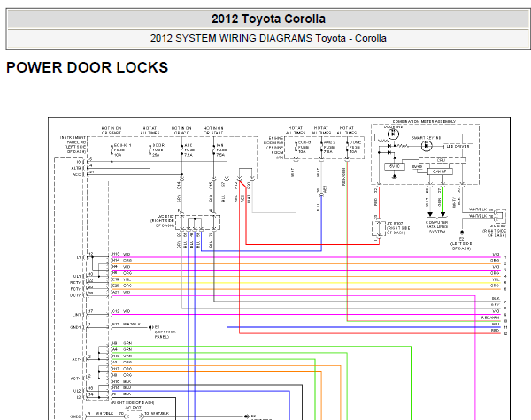Select the 'GND2' terminal label

pos(75,416)
